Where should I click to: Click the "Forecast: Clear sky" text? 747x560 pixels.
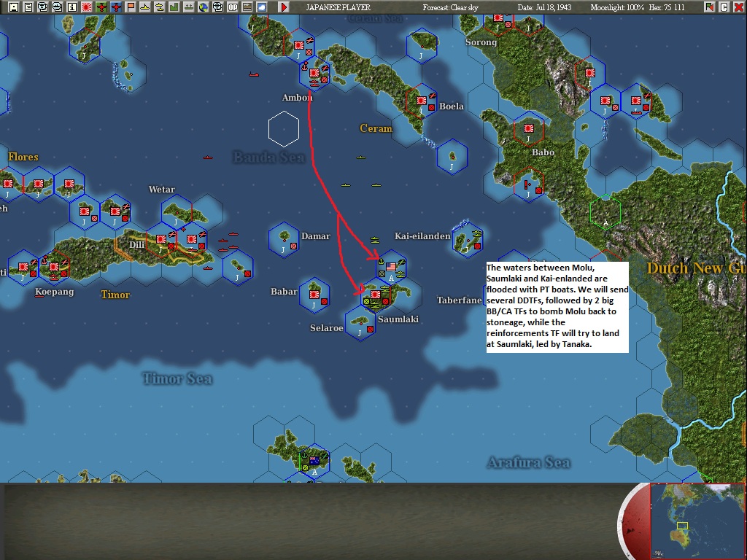450,7
